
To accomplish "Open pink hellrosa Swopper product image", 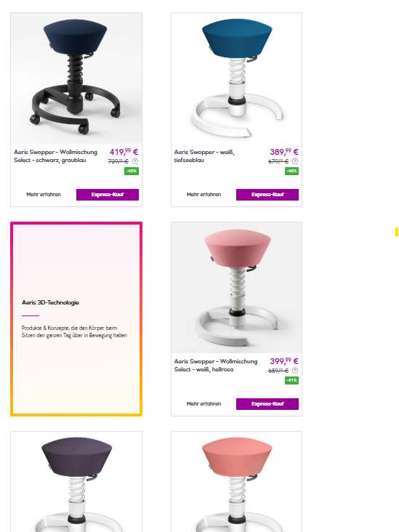I will [x=236, y=288].
